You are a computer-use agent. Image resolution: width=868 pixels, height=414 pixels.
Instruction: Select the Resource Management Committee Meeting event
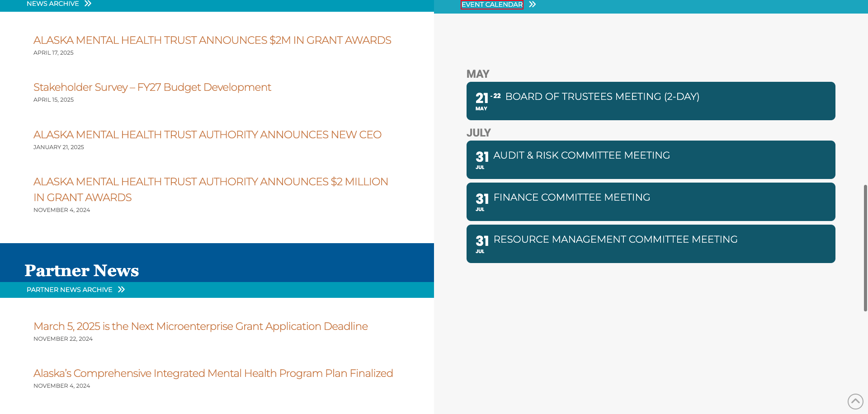[x=615, y=240]
